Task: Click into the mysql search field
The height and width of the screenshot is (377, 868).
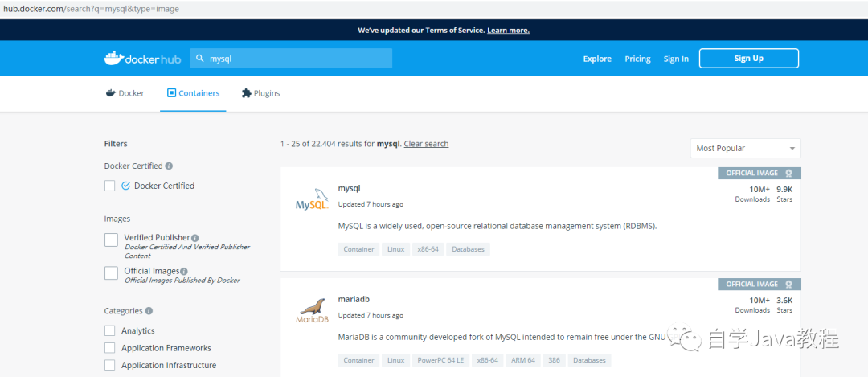Action: coord(291,58)
